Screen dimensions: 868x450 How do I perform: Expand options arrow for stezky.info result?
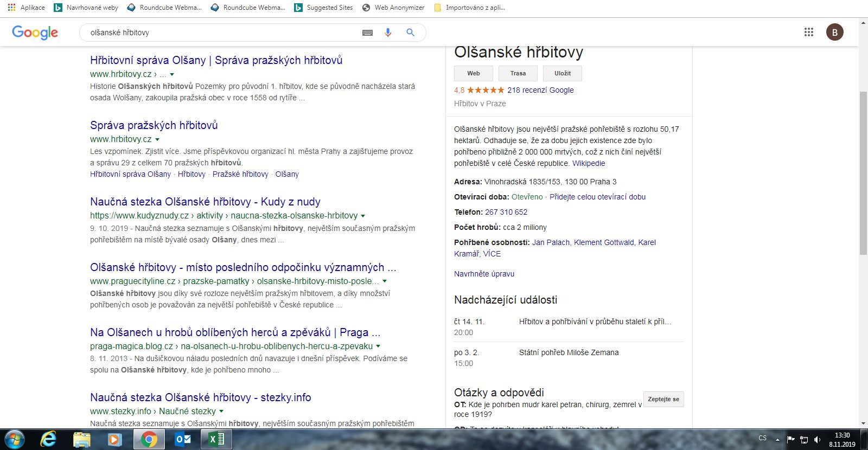point(221,412)
